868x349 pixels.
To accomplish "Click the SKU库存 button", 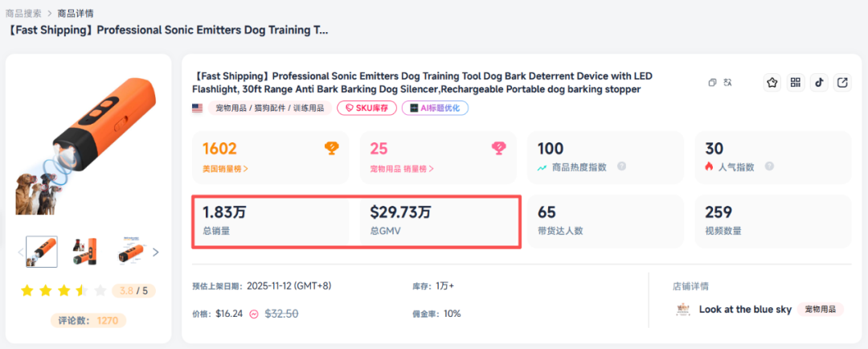I will click(x=366, y=108).
